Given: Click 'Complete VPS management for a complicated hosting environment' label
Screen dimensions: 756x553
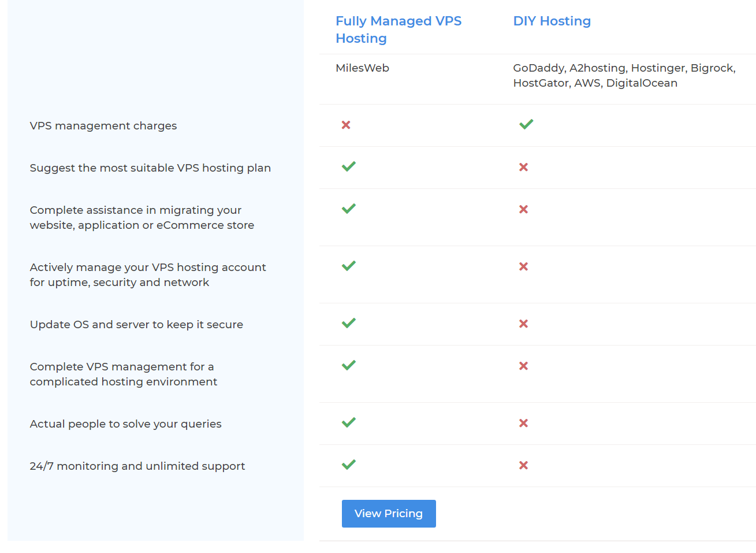Looking at the screenshot, I should [x=124, y=374].
